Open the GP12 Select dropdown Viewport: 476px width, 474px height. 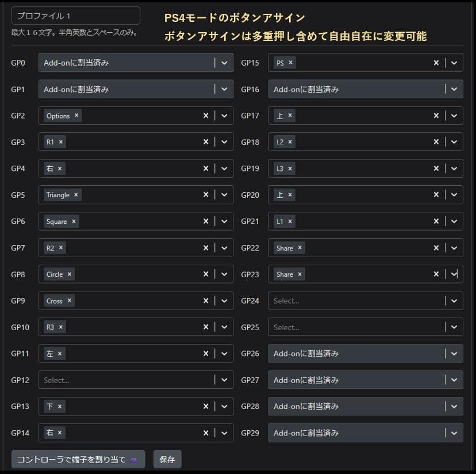[x=224, y=380]
